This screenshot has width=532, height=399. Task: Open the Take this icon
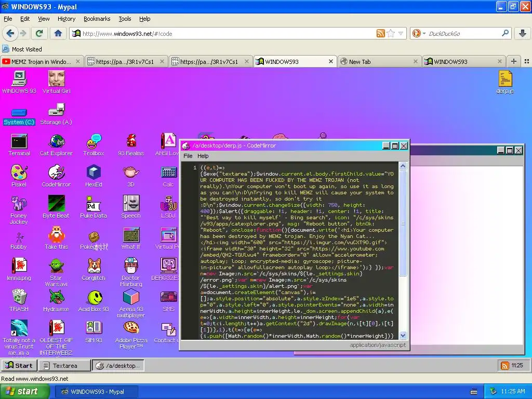pos(56,238)
